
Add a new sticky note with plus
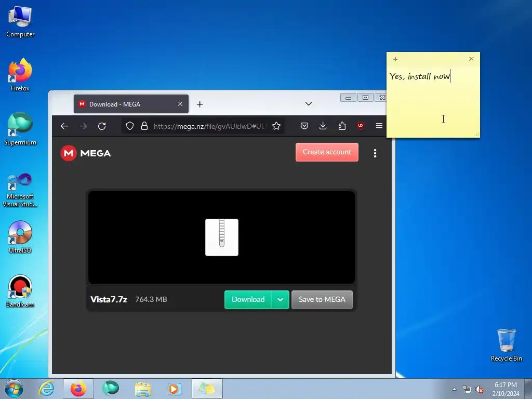[x=395, y=59]
